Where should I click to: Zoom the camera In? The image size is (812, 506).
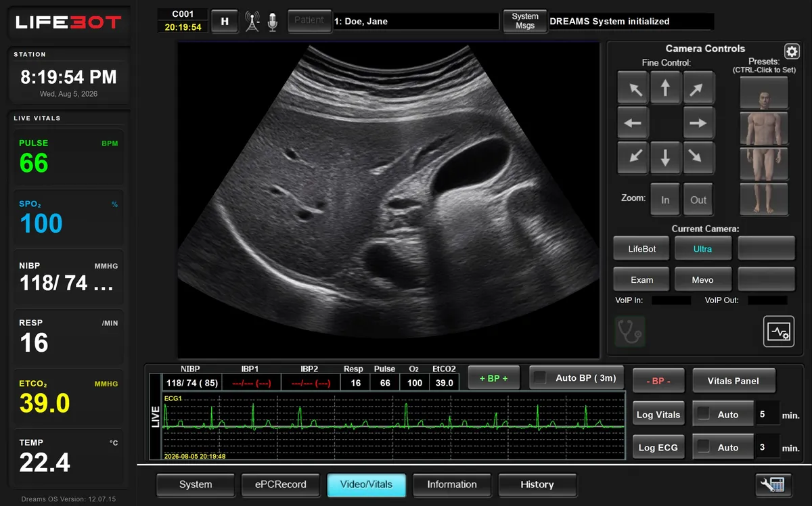(x=665, y=200)
